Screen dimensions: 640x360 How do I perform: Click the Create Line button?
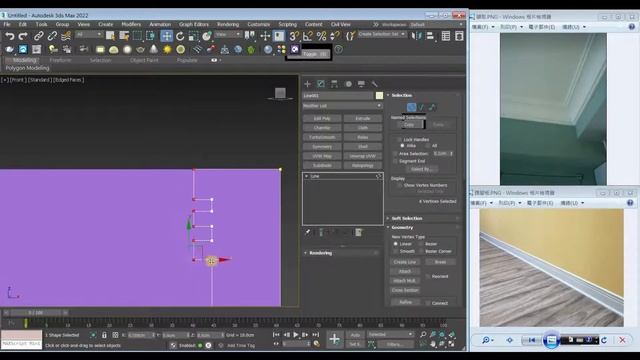(x=405, y=262)
